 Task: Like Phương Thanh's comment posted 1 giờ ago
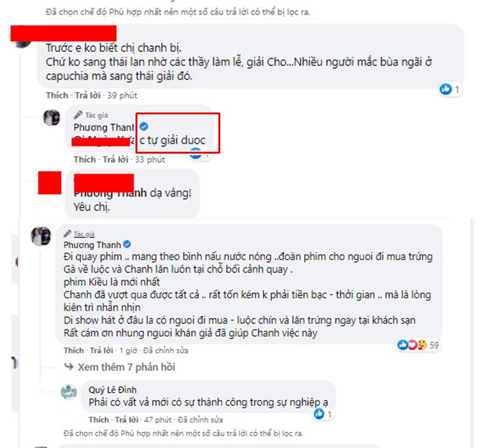click(x=74, y=350)
